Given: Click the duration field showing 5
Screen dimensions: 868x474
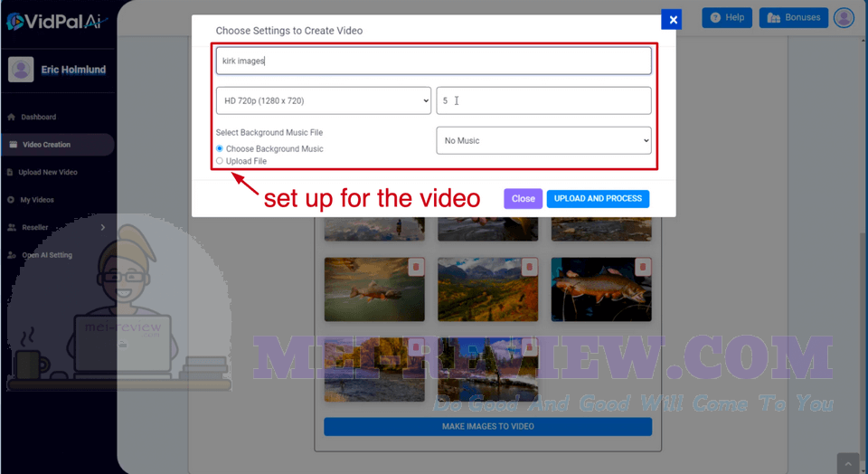Looking at the screenshot, I should pos(543,100).
